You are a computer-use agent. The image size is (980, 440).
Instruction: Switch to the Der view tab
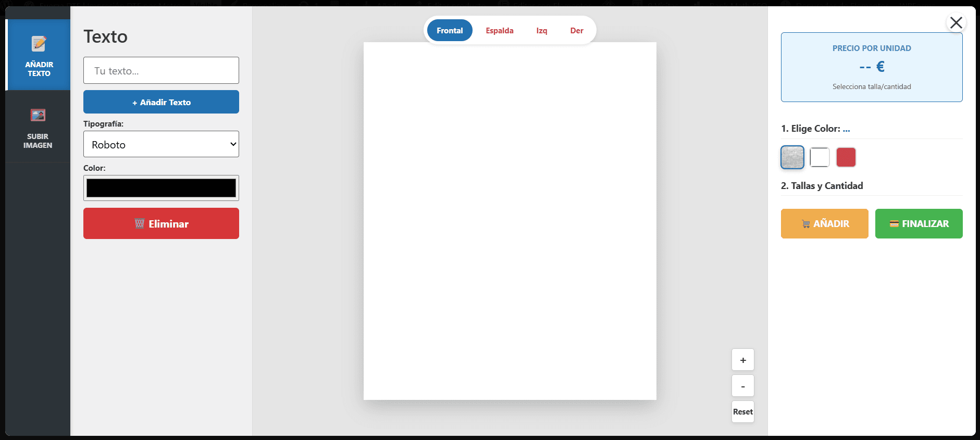pos(577,30)
